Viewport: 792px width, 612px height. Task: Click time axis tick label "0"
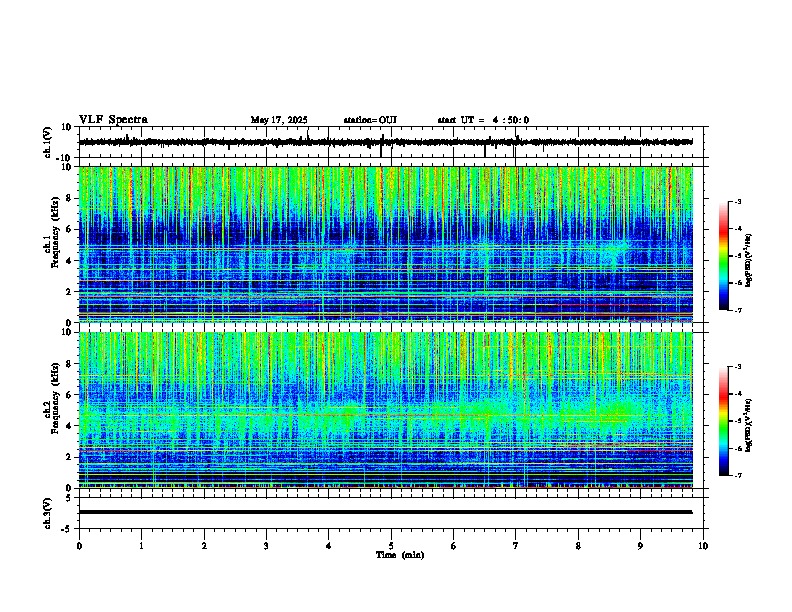(x=79, y=546)
